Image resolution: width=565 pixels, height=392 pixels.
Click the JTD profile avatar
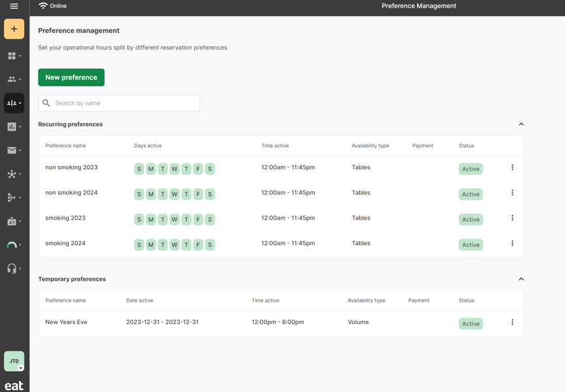click(12, 361)
